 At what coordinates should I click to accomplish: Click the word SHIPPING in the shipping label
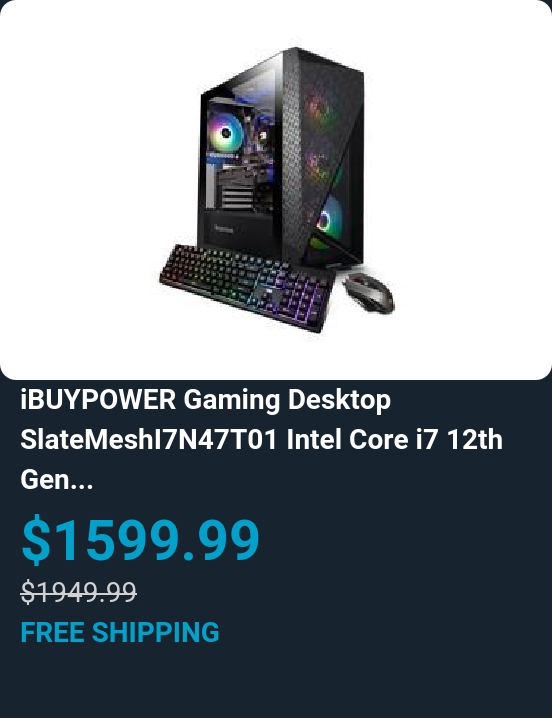tap(156, 632)
